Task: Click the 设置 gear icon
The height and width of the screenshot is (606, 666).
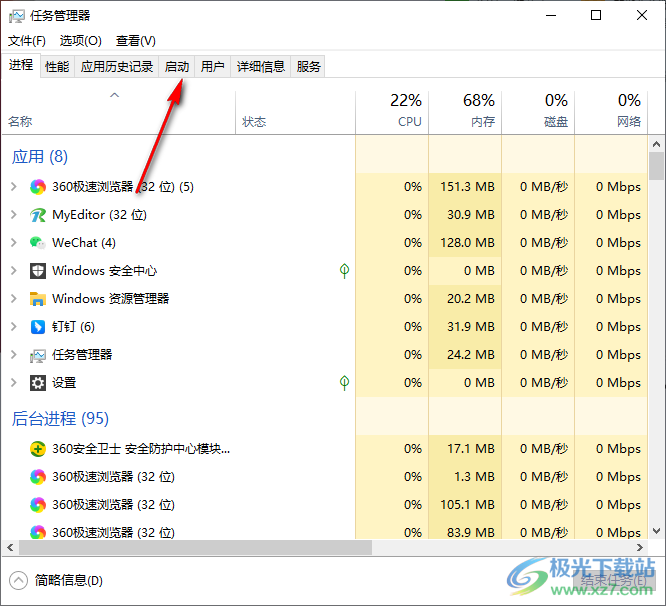Action: [x=38, y=383]
